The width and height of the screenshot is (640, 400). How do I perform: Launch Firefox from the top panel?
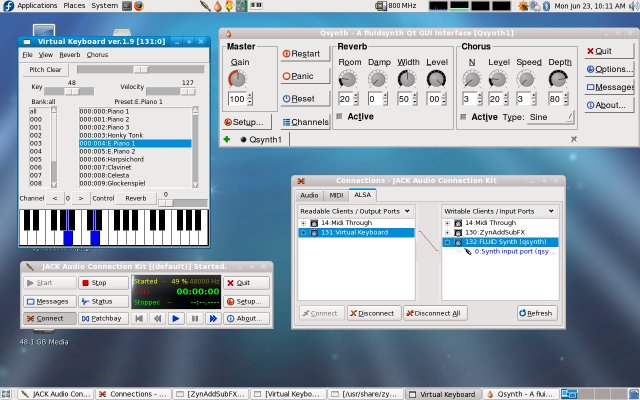[139, 6]
